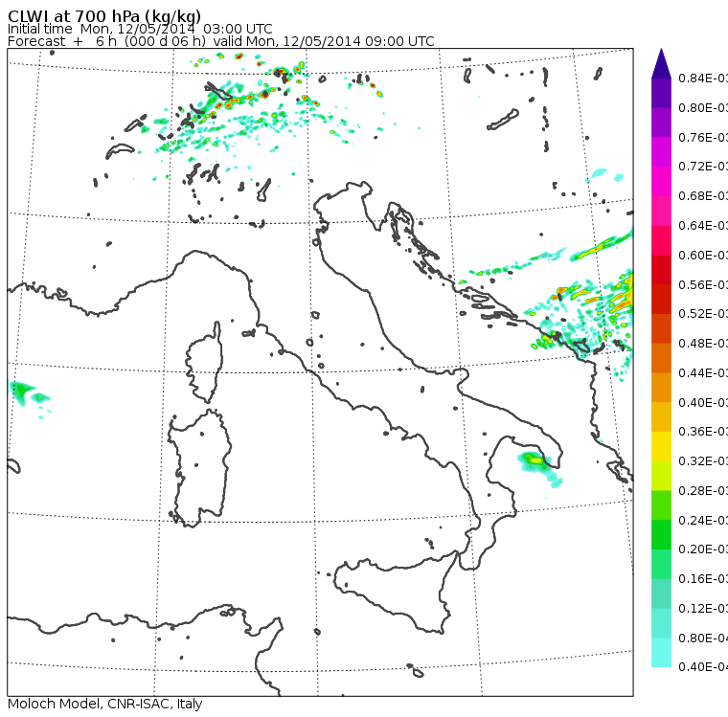728x717 pixels.
Task: Select the yellow band between 0.32E-03 and 0.36E-03
Action: [661, 446]
